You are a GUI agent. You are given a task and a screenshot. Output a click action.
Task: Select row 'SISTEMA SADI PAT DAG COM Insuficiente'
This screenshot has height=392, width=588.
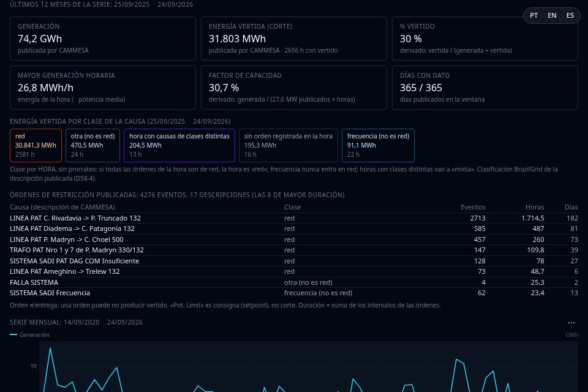tap(293, 261)
